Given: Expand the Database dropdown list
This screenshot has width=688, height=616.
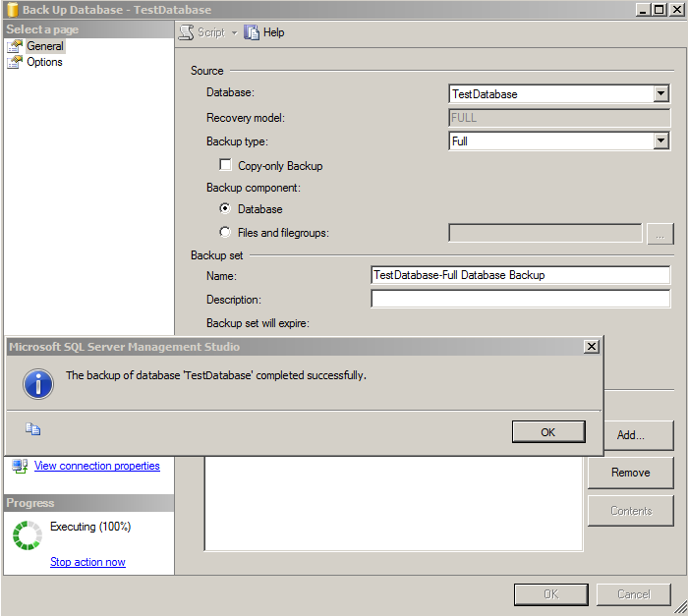Looking at the screenshot, I should click(660, 94).
